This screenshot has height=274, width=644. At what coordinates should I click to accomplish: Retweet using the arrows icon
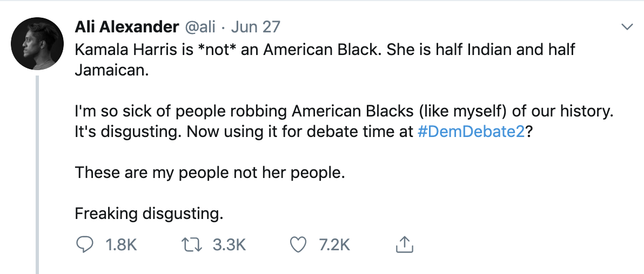191,245
